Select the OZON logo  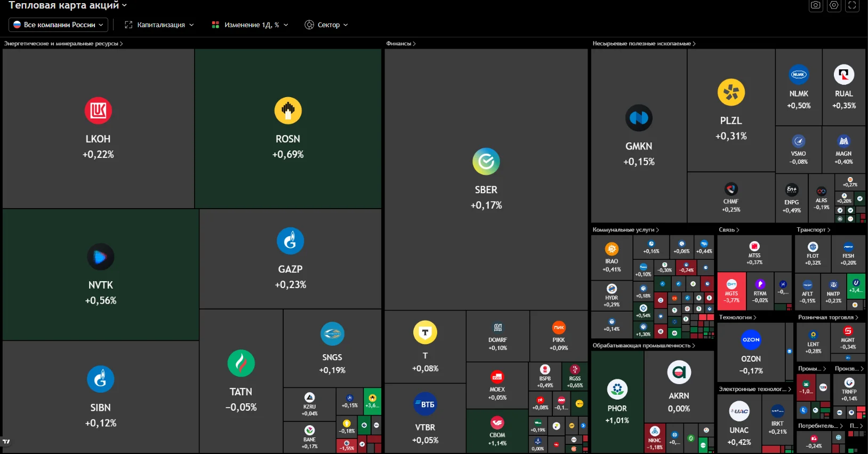751,340
